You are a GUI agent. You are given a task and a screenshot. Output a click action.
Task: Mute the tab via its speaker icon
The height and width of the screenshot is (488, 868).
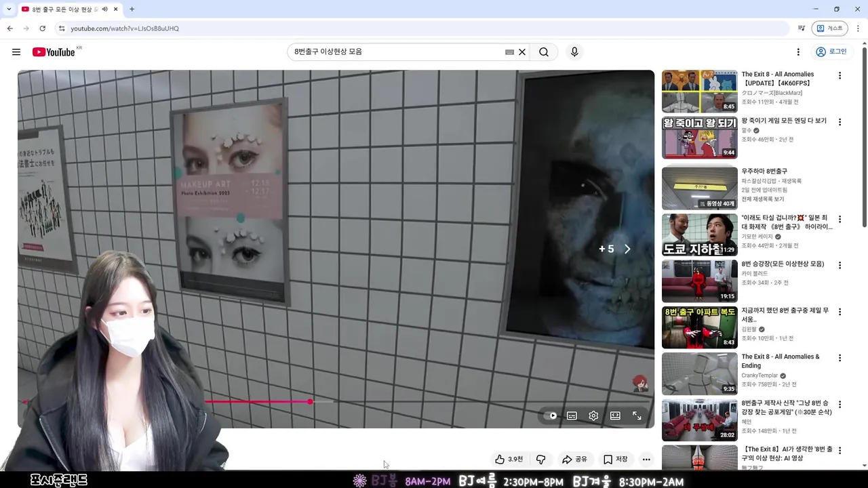point(104,9)
